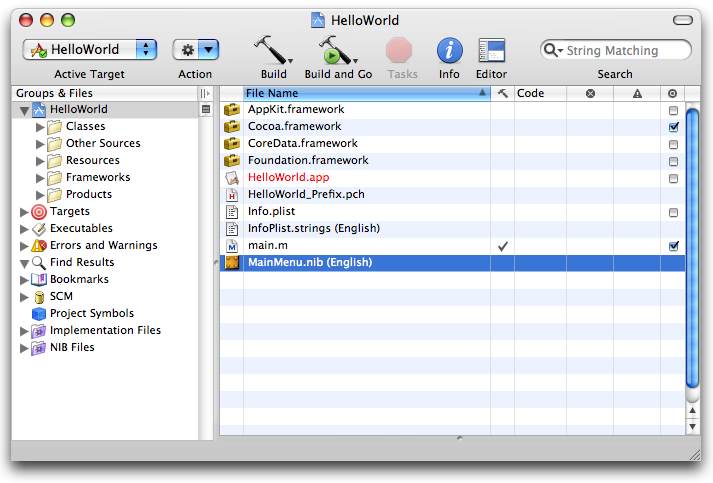This screenshot has width=713, height=483.
Task: Sort by warnings column header icon
Action: [637, 93]
